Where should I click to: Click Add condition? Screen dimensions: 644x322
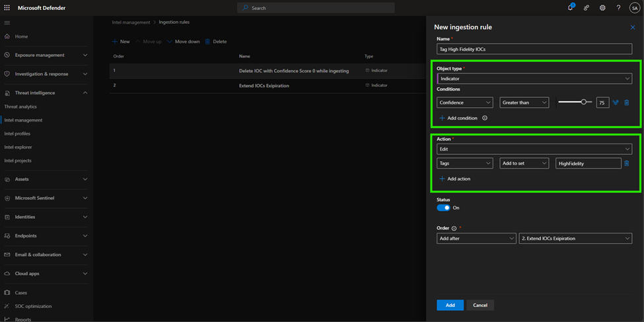pyautogui.click(x=458, y=118)
